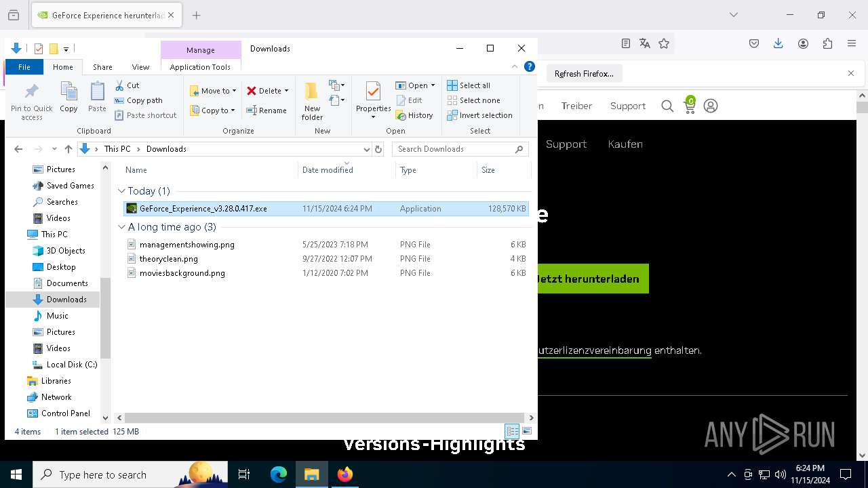Click Select none in ribbon
868x488 pixels.
coord(473,100)
